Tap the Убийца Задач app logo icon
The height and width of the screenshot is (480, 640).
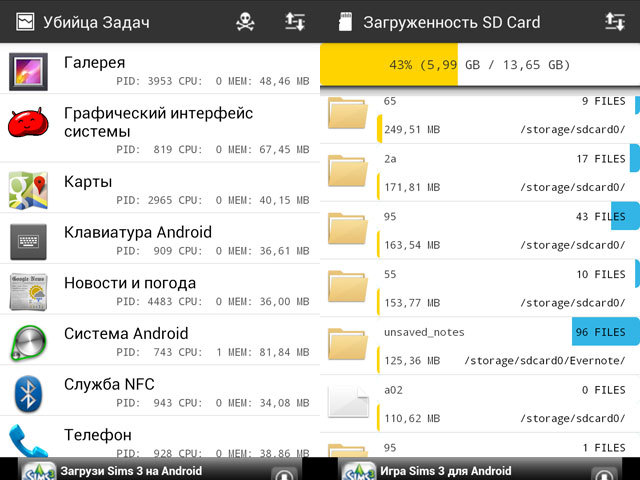[25, 22]
